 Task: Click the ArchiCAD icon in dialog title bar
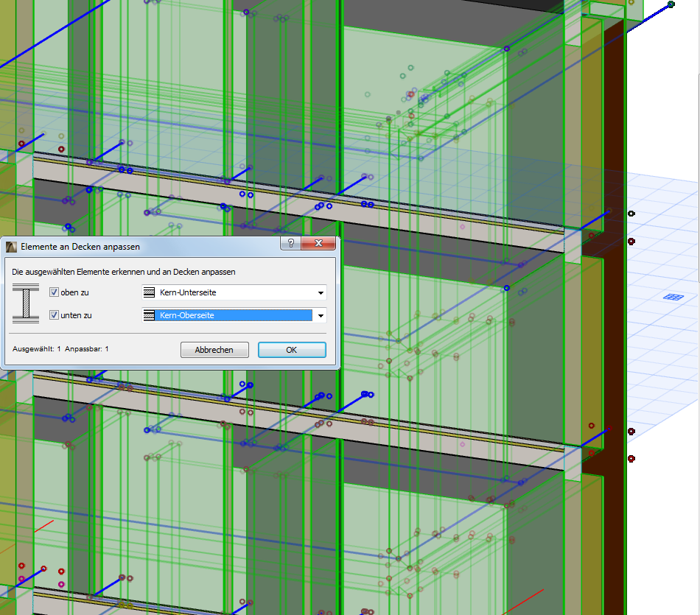[x=12, y=247]
